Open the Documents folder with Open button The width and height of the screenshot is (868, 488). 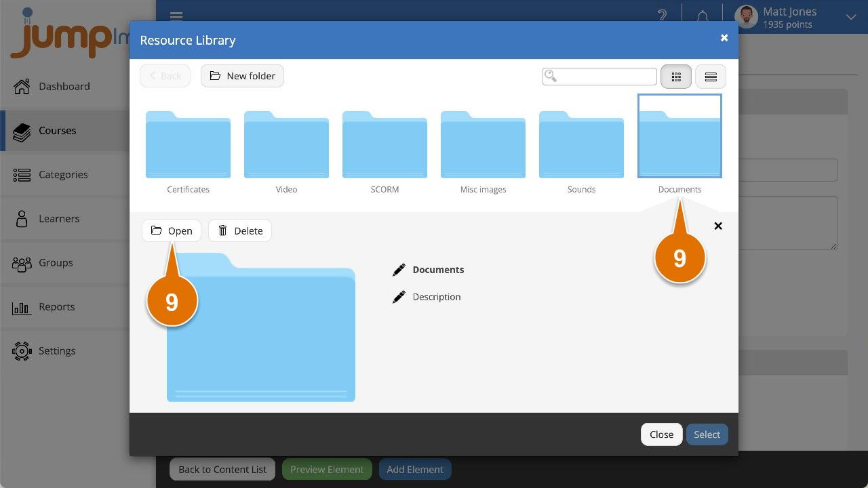tap(172, 230)
